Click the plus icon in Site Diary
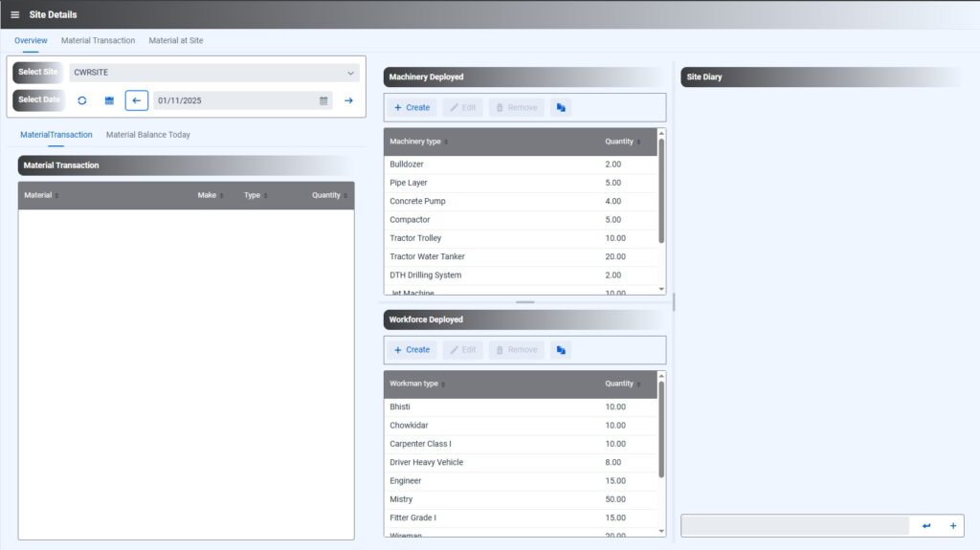Screen dimensions: 980x550 pyautogui.click(x=952, y=526)
